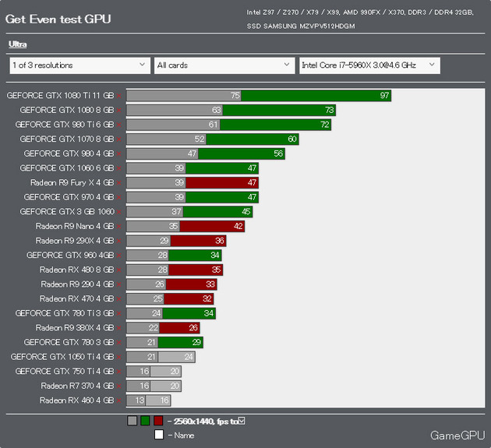This screenshot has width=491, height=448.
Task: Remove GEFORCE GTX 1060 6 GB via red X
Action: 119,168
